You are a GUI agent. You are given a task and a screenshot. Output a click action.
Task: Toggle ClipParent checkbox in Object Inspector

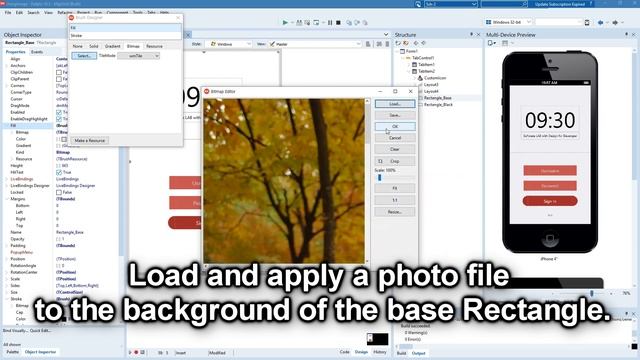tap(59, 79)
